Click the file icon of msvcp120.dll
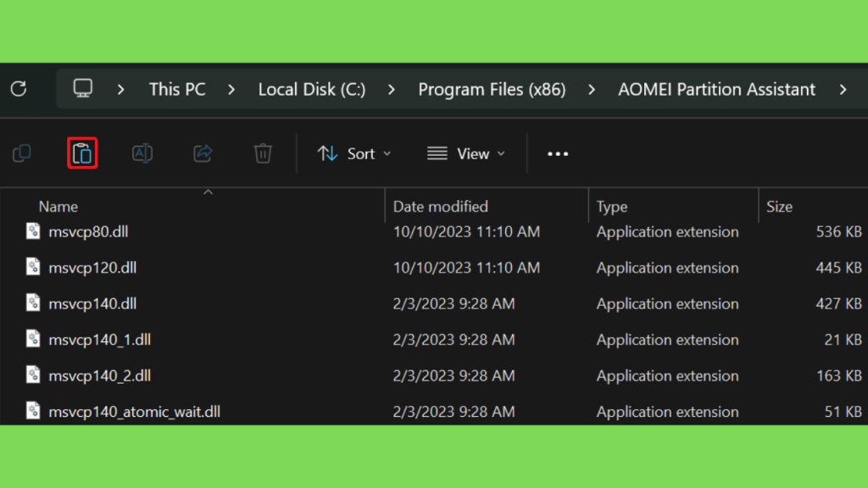Screen dimensions: 868x488 point(33,267)
